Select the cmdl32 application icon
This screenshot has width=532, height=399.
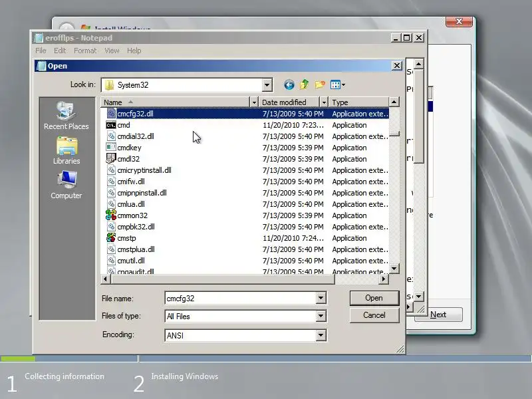(x=111, y=159)
